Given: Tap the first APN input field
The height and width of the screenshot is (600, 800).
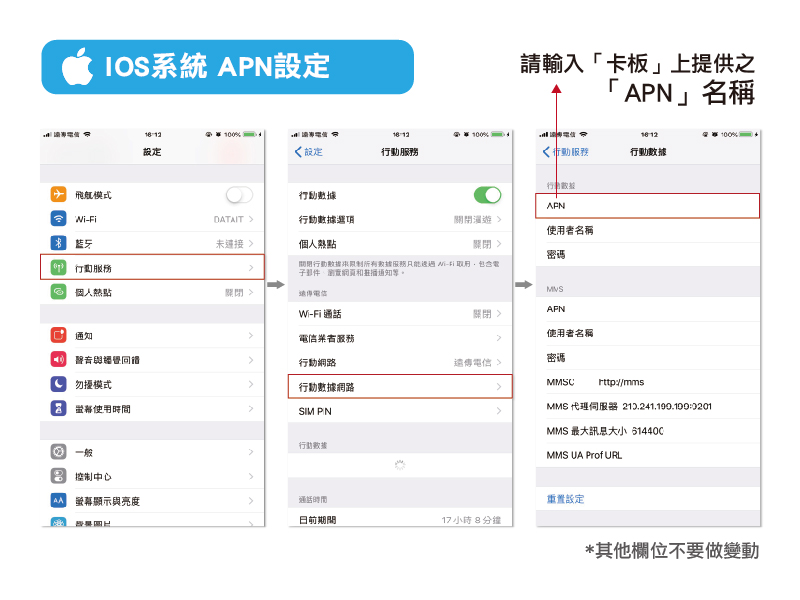Looking at the screenshot, I should coord(650,205).
